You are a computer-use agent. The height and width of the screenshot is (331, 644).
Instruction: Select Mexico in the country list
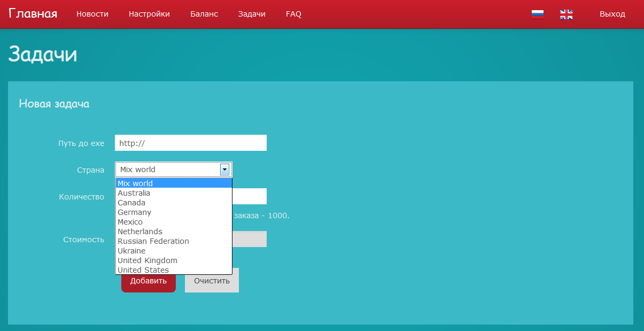(174, 222)
